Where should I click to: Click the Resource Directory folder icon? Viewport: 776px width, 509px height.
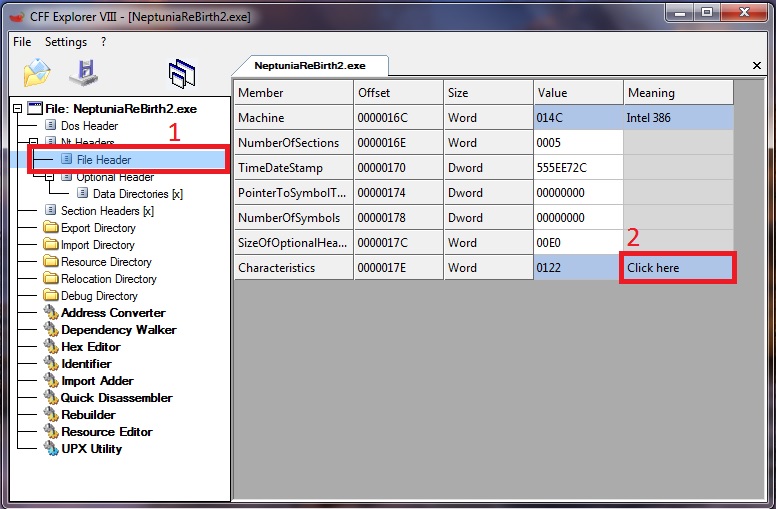50,261
